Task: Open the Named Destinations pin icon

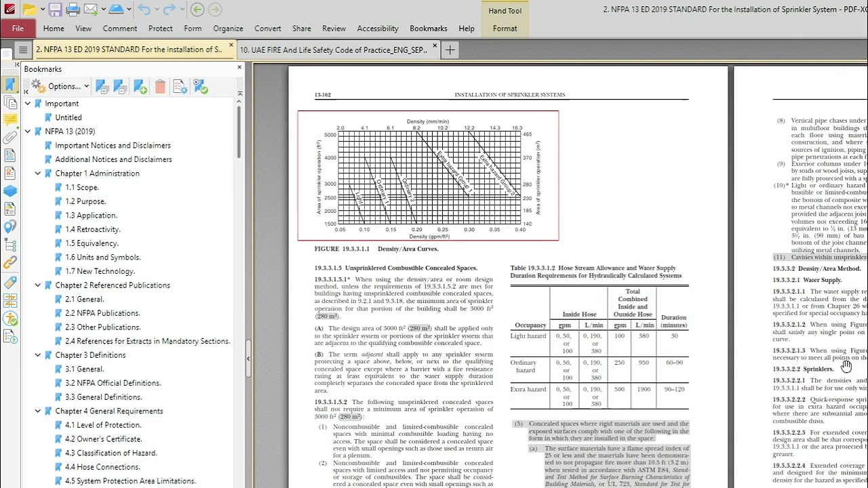Action: click(x=9, y=227)
